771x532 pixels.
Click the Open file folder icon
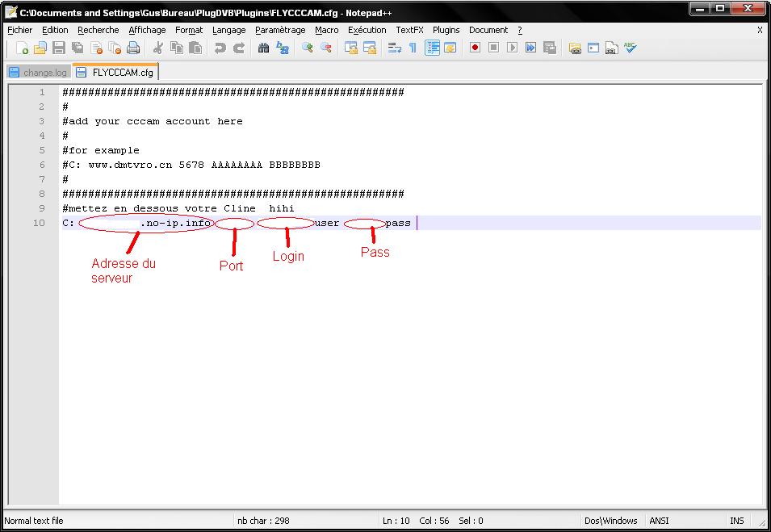(x=40, y=48)
